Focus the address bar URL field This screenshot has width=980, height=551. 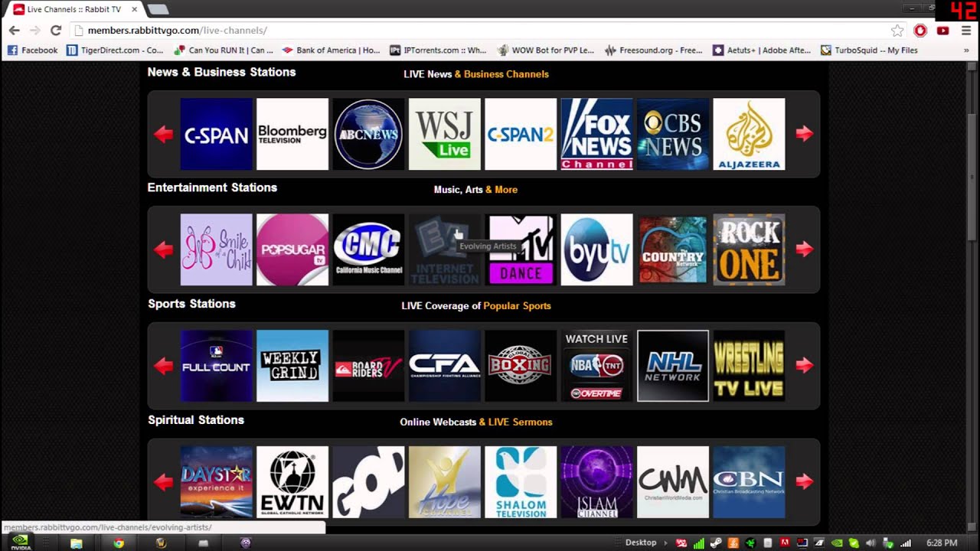point(488,31)
